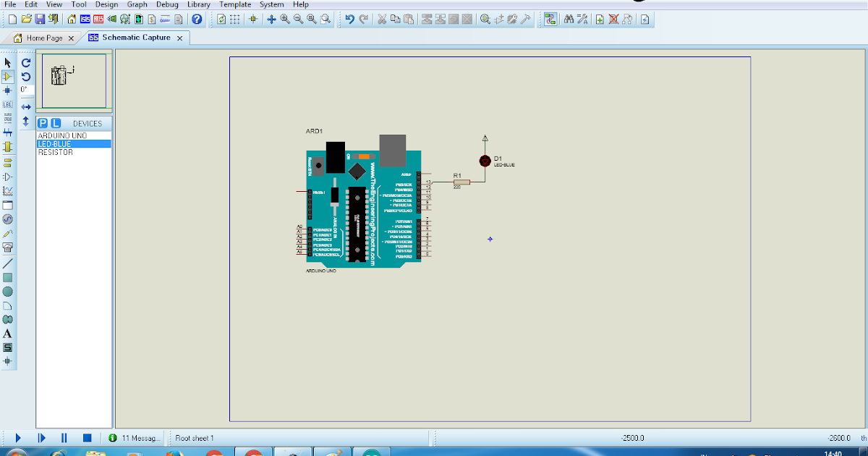Enable Junction Dot placement mode
Viewport: 868px width, 456px height.
[x=7, y=91]
